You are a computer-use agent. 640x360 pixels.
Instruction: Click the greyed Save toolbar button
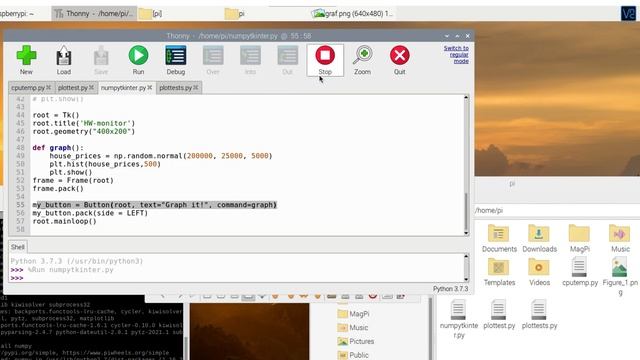[x=101, y=60]
